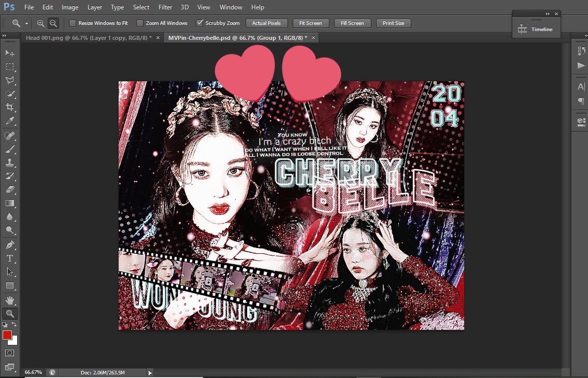The image size is (588, 378).
Task: Select the Polygonal Lasso tool
Action: tap(10, 80)
